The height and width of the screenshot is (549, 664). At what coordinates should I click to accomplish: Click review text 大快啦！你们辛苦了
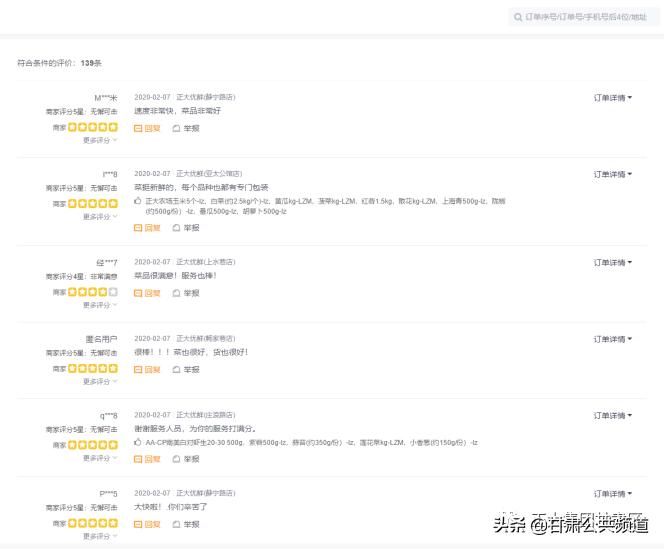[x=170, y=507]
